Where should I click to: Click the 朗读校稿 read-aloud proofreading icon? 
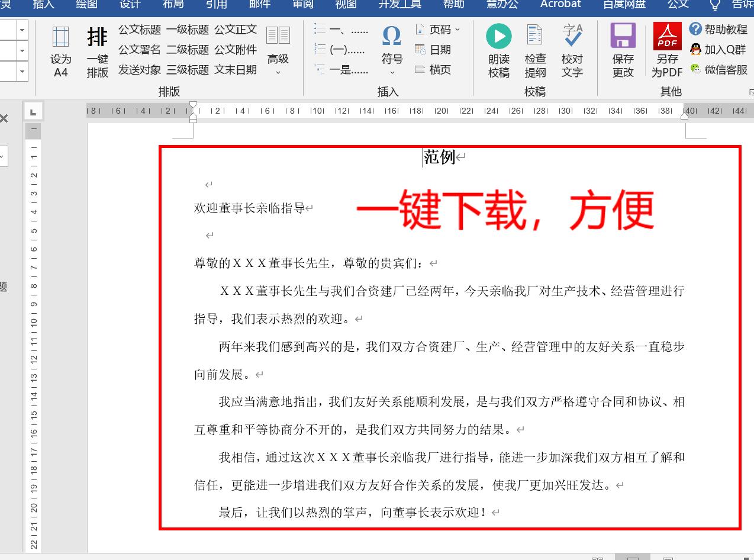(x=498, y=50)
